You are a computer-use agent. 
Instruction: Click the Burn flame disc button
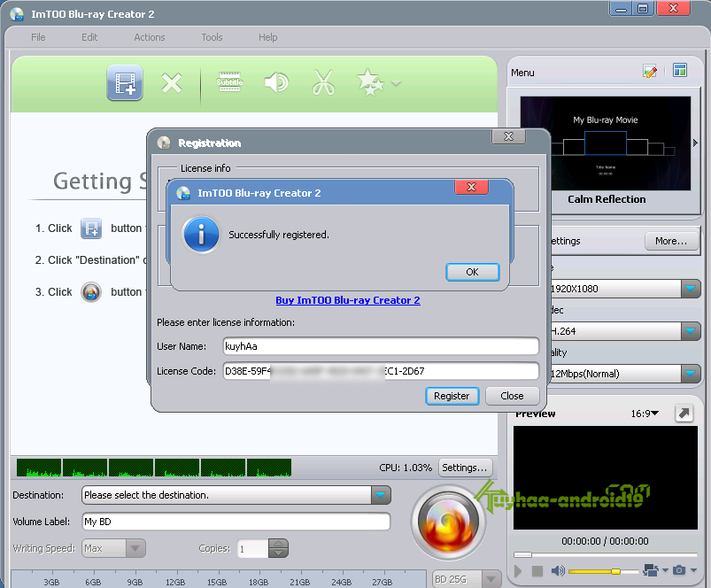pos(448,522)
